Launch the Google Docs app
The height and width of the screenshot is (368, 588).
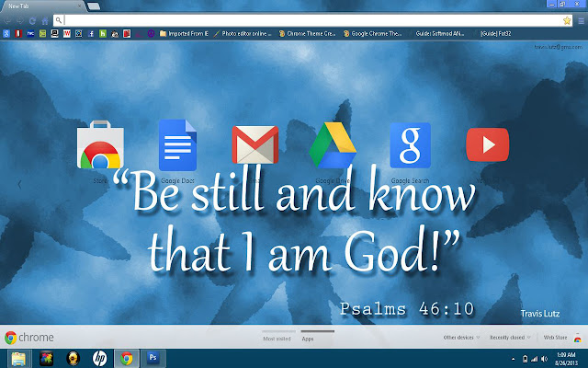coord(177,145)
